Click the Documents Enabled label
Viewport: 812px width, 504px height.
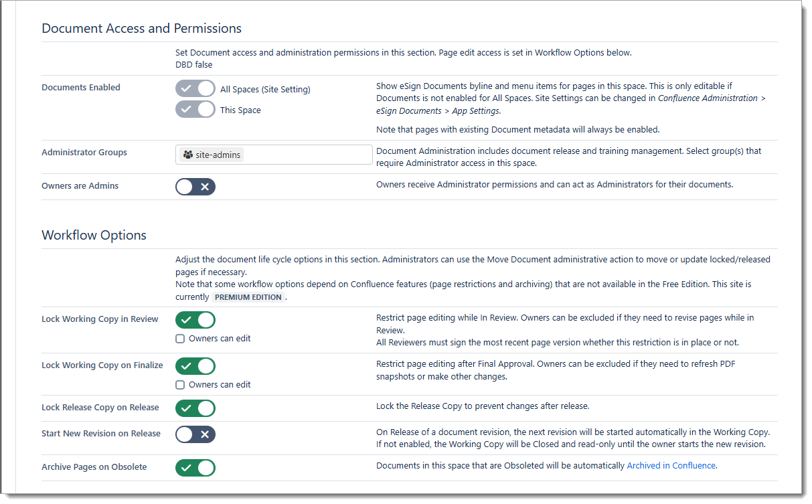point(81,88)
